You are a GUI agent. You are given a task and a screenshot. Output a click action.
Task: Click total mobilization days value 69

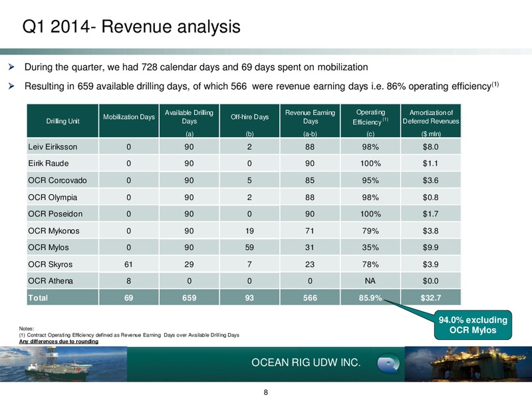128,298
